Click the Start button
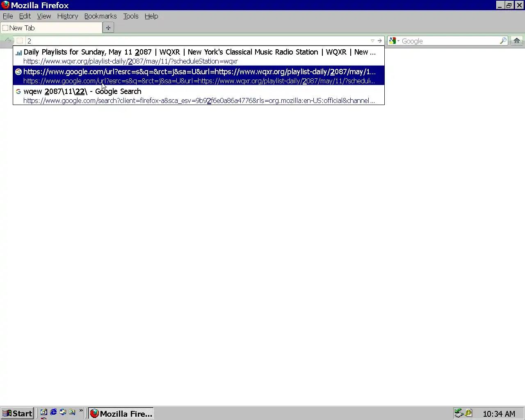Image resolution: width=525 pixels, height=420 pixels. 17,413
